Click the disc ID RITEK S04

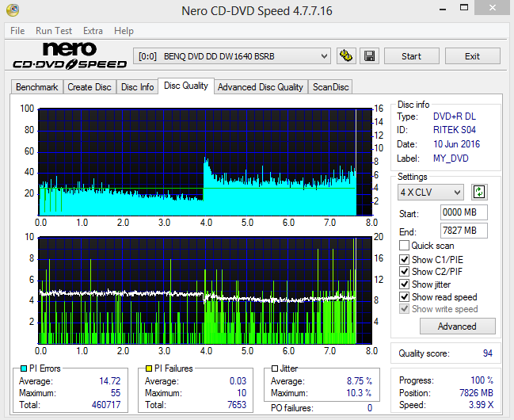(455, 130)
